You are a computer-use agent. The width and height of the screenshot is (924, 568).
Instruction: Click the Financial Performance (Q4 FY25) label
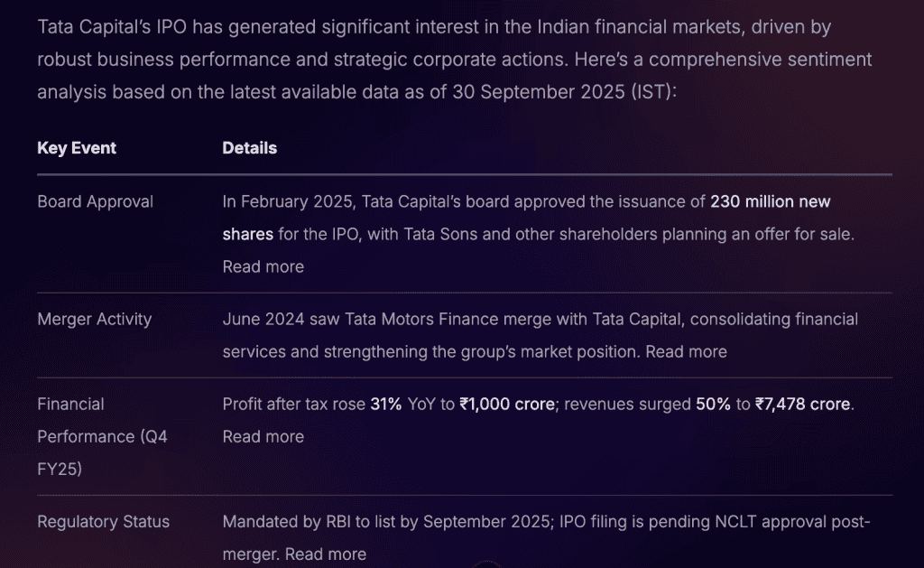pyautogui.click(x=102, y=436)
